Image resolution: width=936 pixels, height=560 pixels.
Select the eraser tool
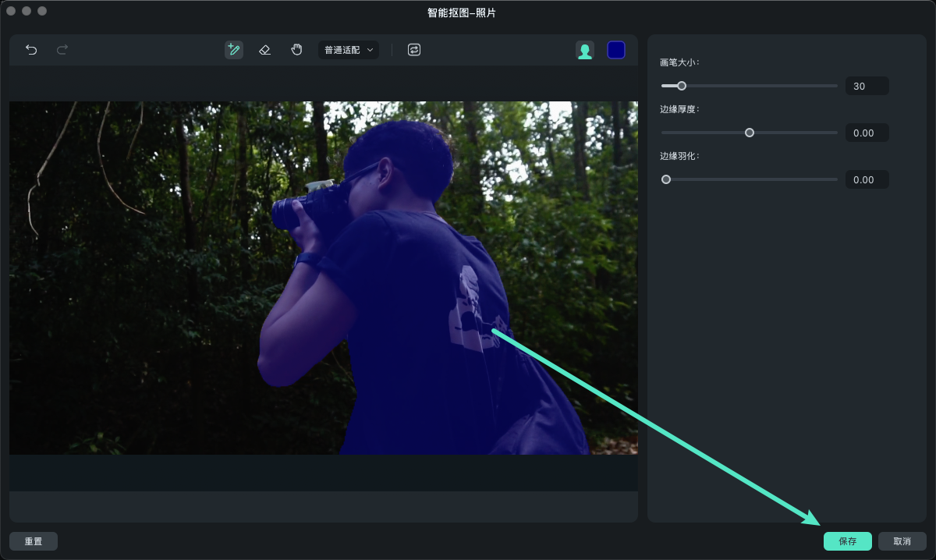coord(264,50)
